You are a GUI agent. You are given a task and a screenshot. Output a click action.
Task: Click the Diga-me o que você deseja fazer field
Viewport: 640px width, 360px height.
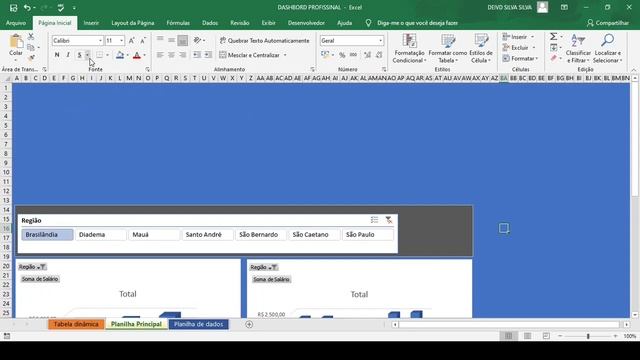tap(417, 23)
